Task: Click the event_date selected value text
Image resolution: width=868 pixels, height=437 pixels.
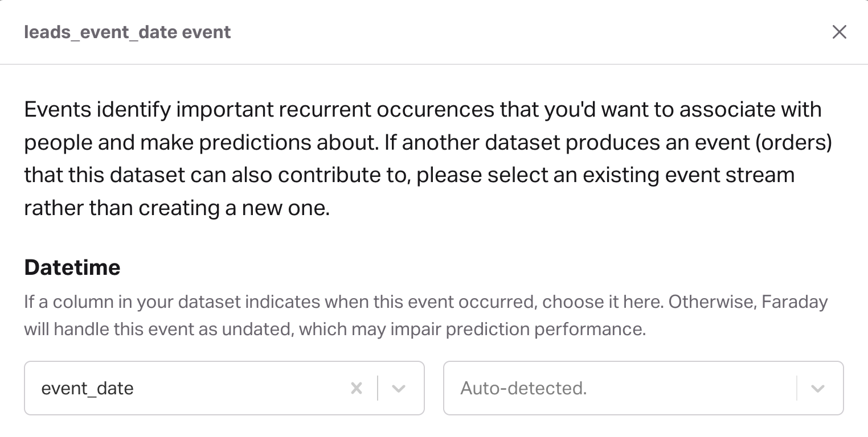Action: (x=87, y=388)
